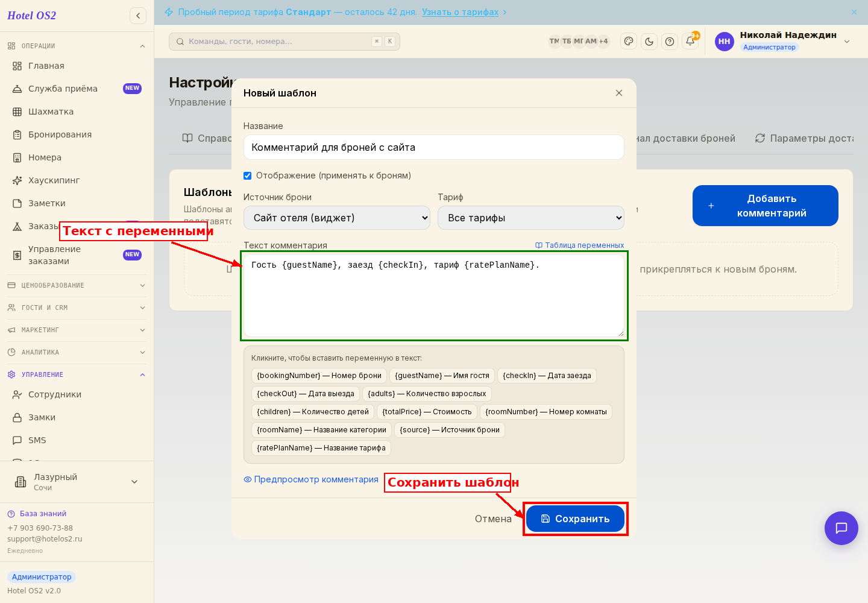Open the Источник брони dropdown
868x603 pixels.
coord(337,218)
